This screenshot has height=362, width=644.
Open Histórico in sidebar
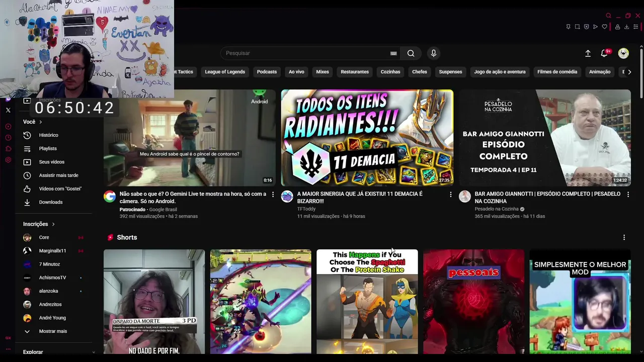55,135
